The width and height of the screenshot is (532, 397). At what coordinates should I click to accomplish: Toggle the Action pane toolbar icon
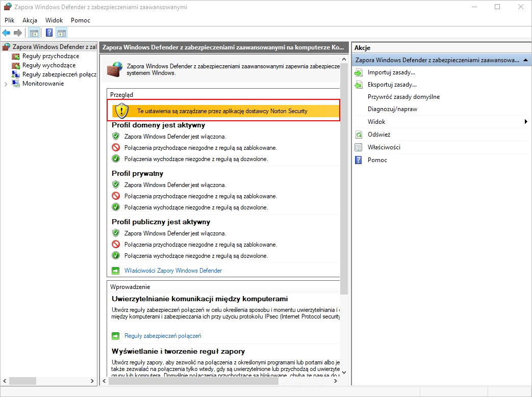[62, 33]
